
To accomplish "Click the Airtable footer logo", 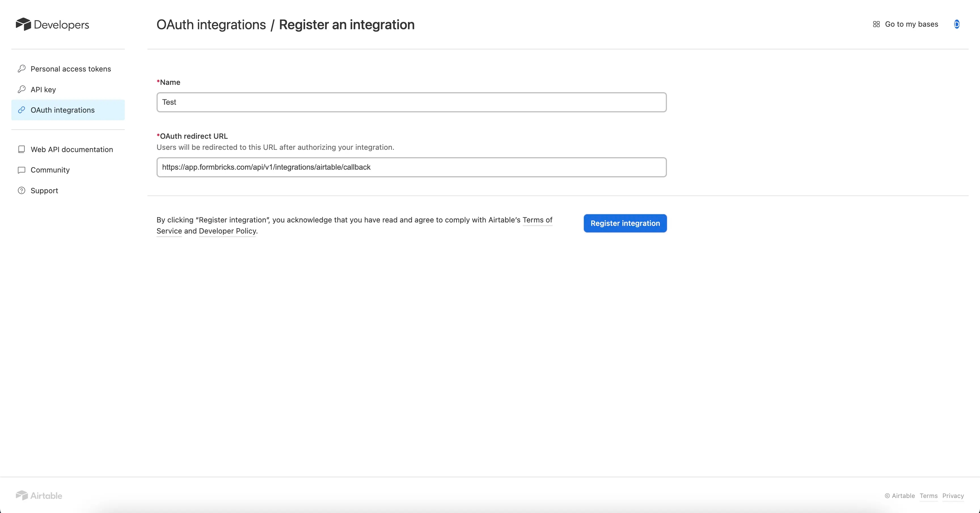I will click(39, 495).
